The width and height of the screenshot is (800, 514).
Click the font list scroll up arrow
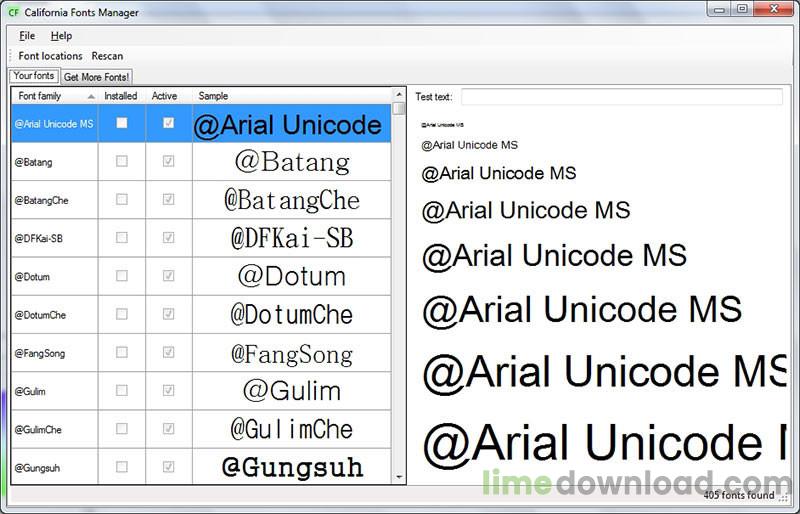pyautogui.click(x=399, y=95)
